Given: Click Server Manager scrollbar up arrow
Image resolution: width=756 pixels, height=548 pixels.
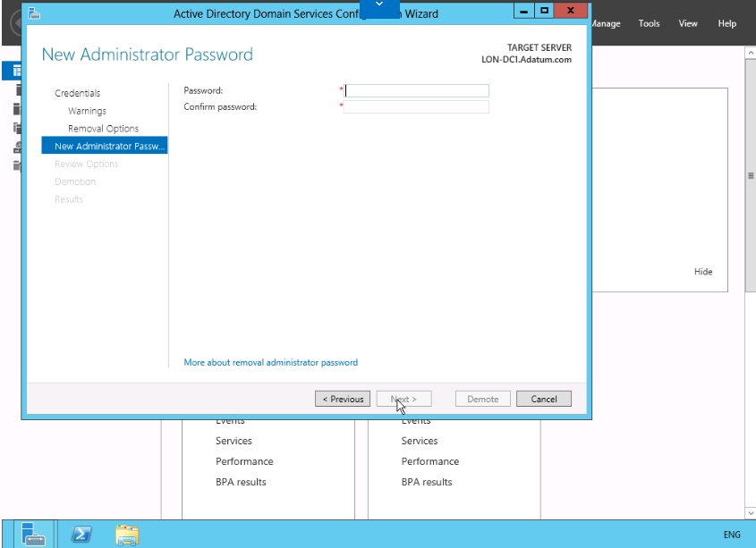Looking at the screenshot, I should tap(751, 52).
